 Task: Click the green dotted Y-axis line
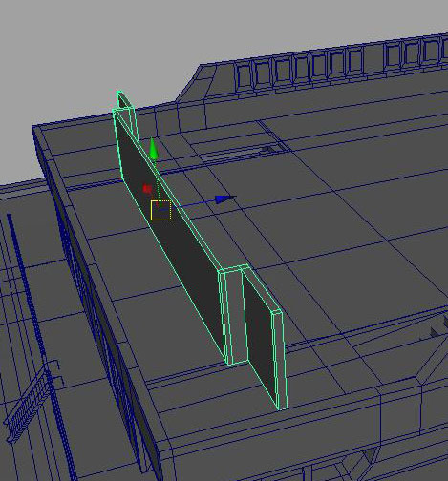(x=157, y=180)
